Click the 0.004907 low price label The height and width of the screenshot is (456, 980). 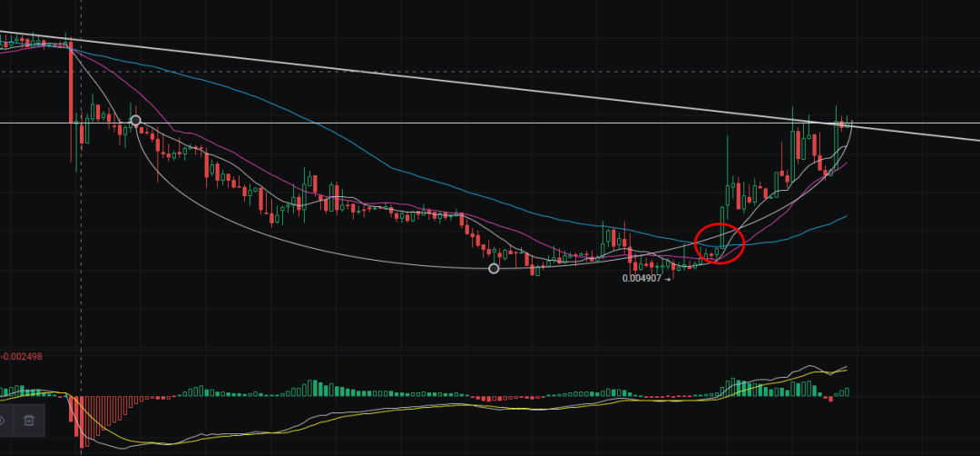tap(642, 278)
